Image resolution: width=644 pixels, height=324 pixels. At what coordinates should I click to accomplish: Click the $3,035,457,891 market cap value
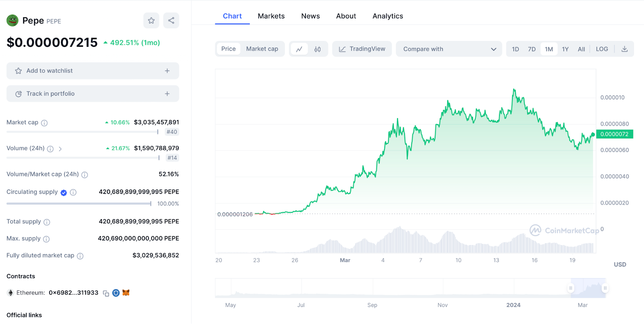pos(157,122)
